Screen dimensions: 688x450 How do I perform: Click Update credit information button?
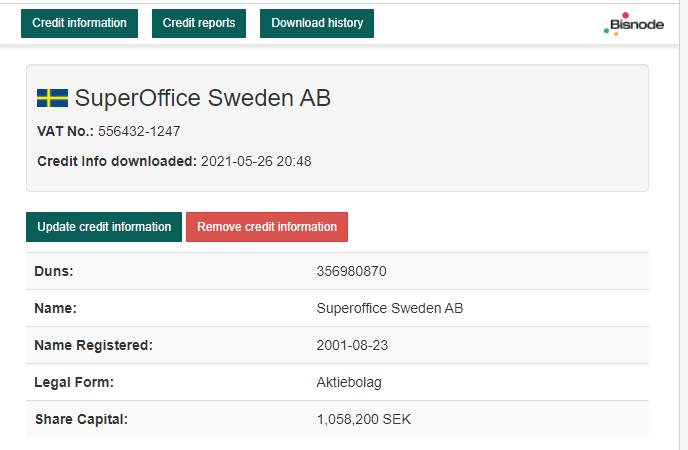coord(104,227)
